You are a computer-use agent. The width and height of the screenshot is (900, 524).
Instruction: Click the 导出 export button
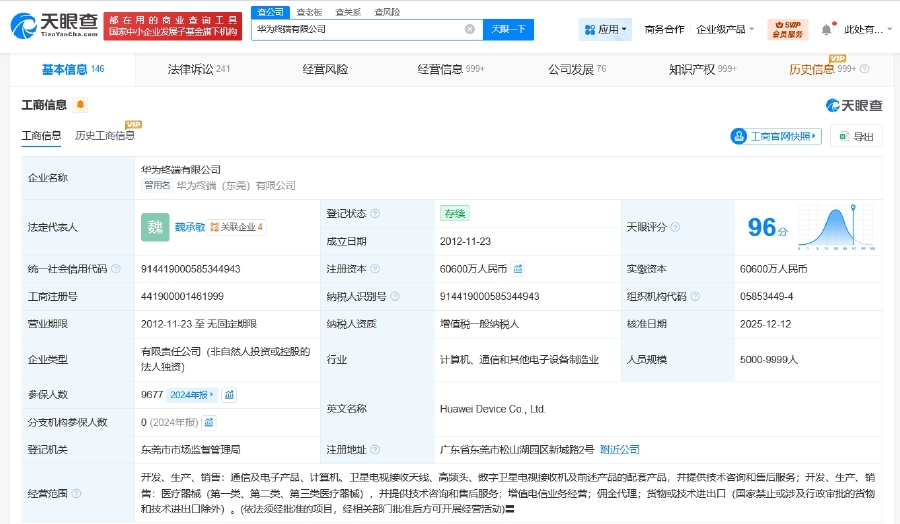[856, 136]
